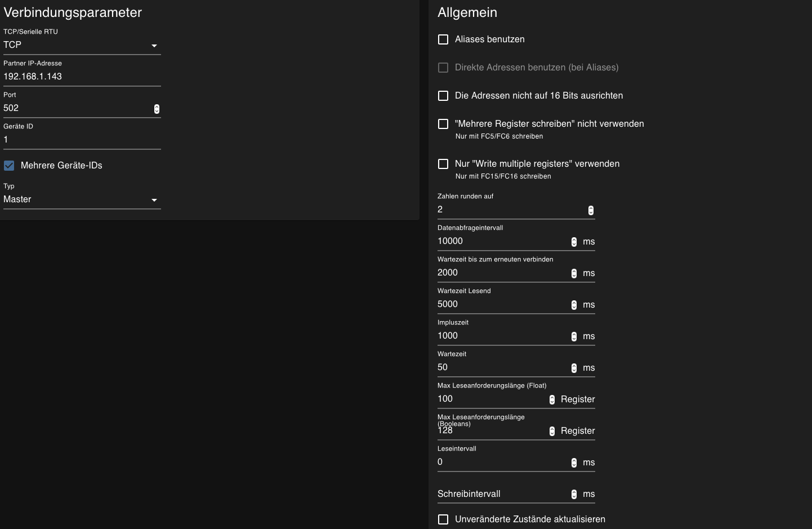
Task: Click the Wartezeit Lesend stepper arrows
Action: 574,305
